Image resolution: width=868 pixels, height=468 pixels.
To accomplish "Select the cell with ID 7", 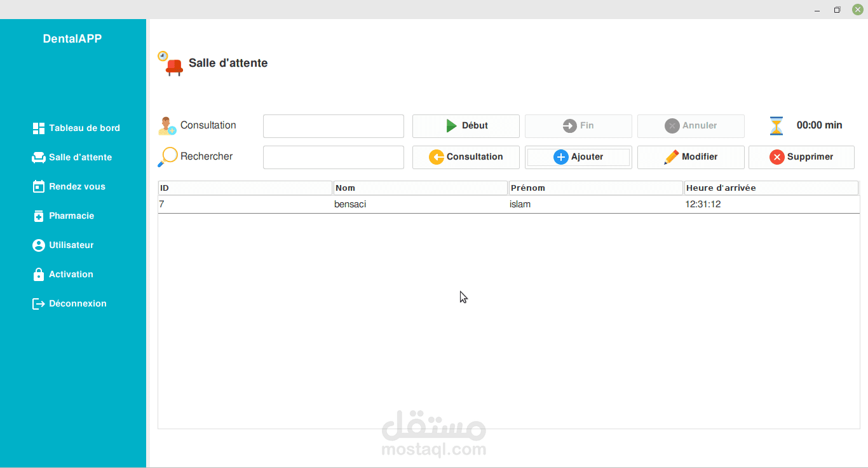I will click(x=245, y=204).
